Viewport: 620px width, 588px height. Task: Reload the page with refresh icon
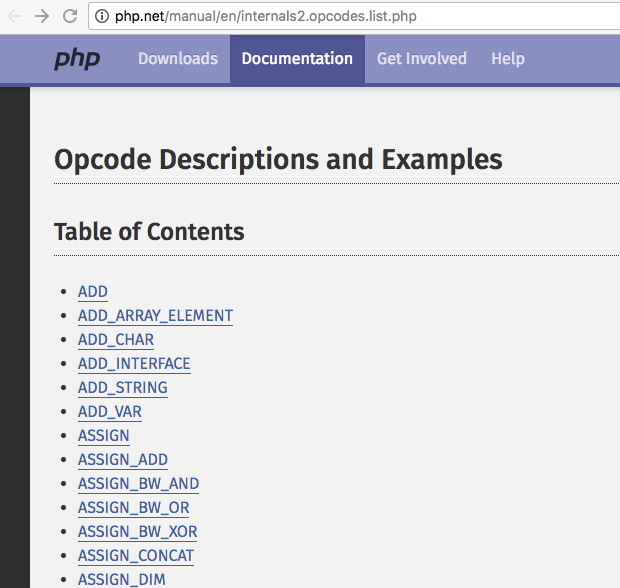pos(70,16)
